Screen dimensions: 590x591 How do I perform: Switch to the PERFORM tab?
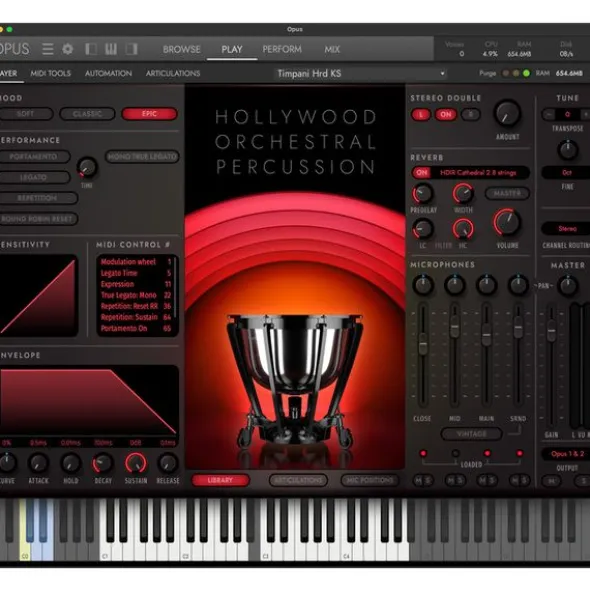pyautogui.click(x=282, y=49)
